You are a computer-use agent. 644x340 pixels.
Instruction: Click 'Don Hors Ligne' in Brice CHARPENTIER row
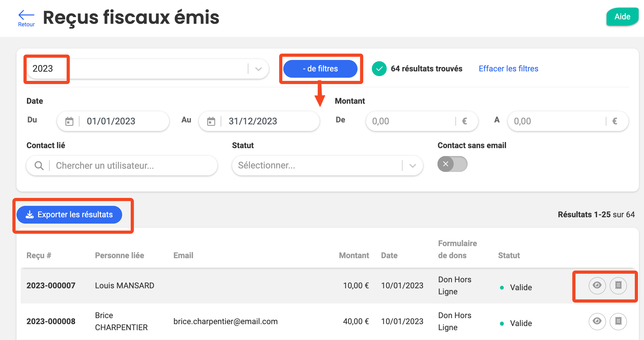(x=455, y=321)
